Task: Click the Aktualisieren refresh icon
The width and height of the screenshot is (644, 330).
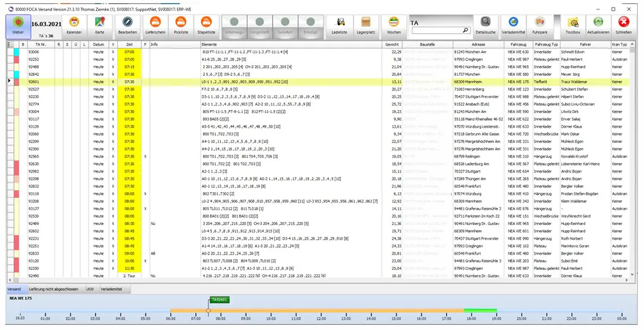Action: [x=598, y=25]
